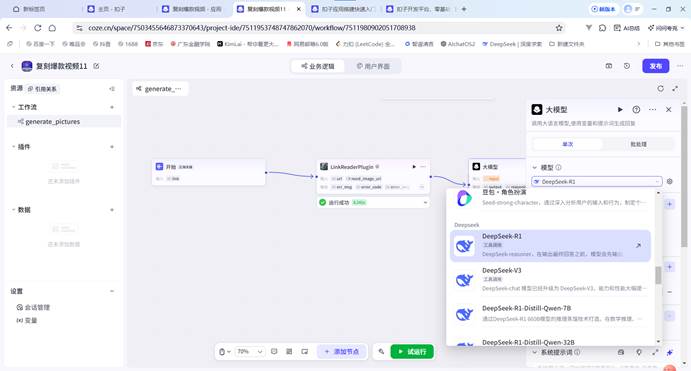The image size is (691, 371).
Task: Expand the 系统提示词 editor to full size
Action: (x=655, y=352)
